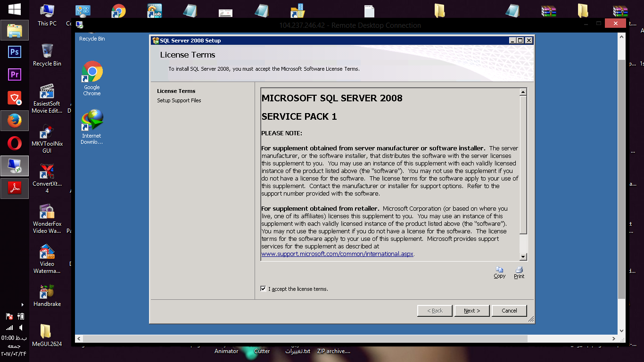Open the local Recycle Bin icon

pyautogui.click(x=47, y=55)
